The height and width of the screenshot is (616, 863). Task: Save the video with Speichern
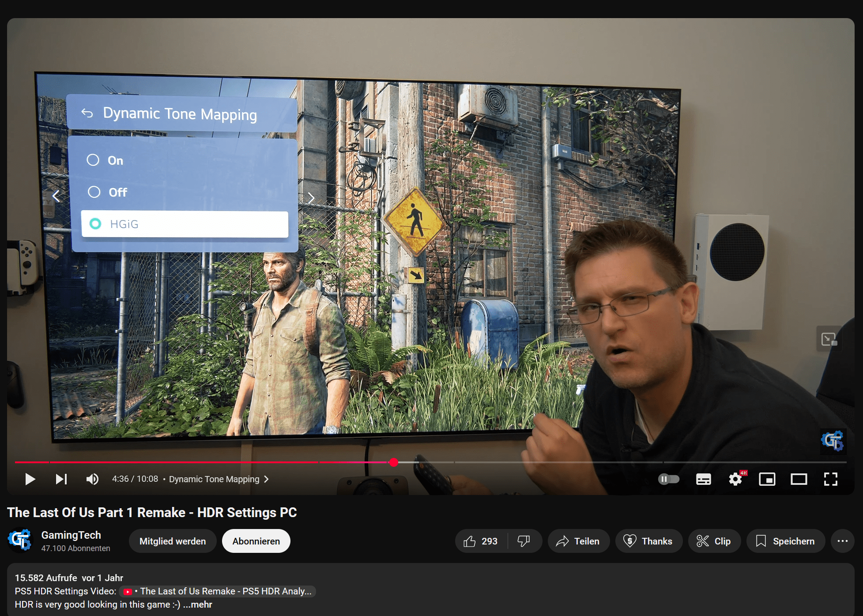point(785,541)
